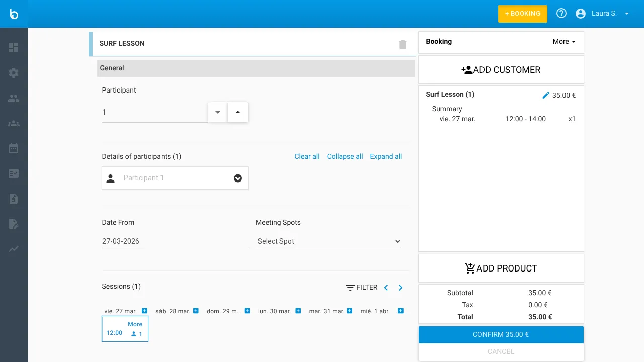Add session on sáb. 28 mar. plus
The width and height of the screenshot is (644, 362).
(196, 311)
